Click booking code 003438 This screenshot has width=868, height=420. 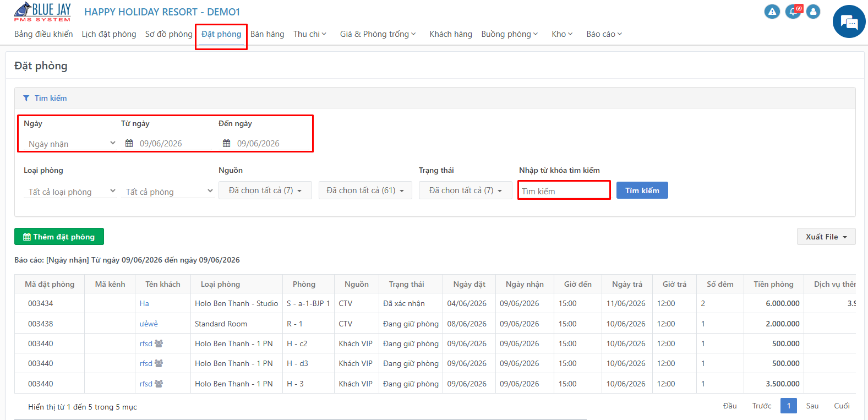tap(41, 324)
